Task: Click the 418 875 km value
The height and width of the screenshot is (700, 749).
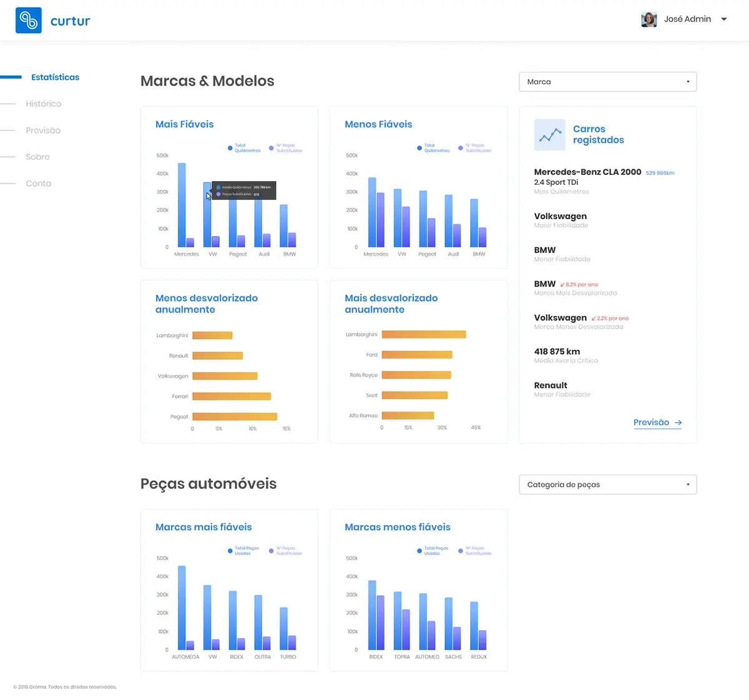Action: (557, 352)
